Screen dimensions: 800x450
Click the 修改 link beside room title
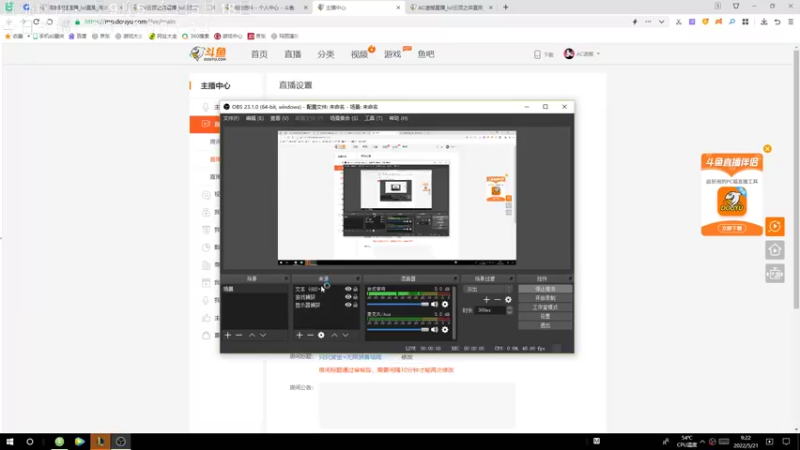coord(407,357)
